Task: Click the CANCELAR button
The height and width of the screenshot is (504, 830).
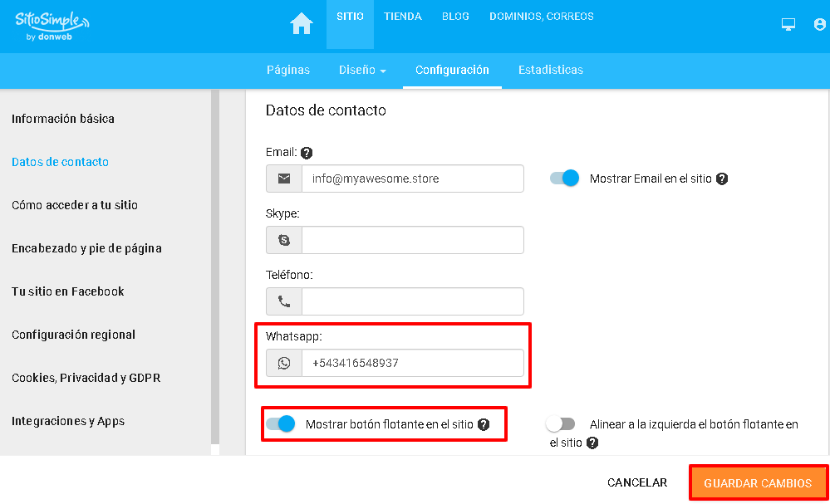Action: click(x=637, y=483)
